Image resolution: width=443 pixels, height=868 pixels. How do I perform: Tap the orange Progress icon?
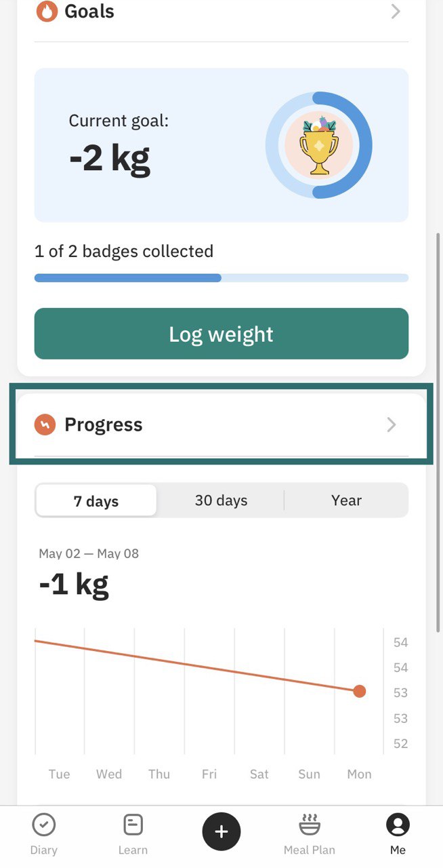(45, 425)
